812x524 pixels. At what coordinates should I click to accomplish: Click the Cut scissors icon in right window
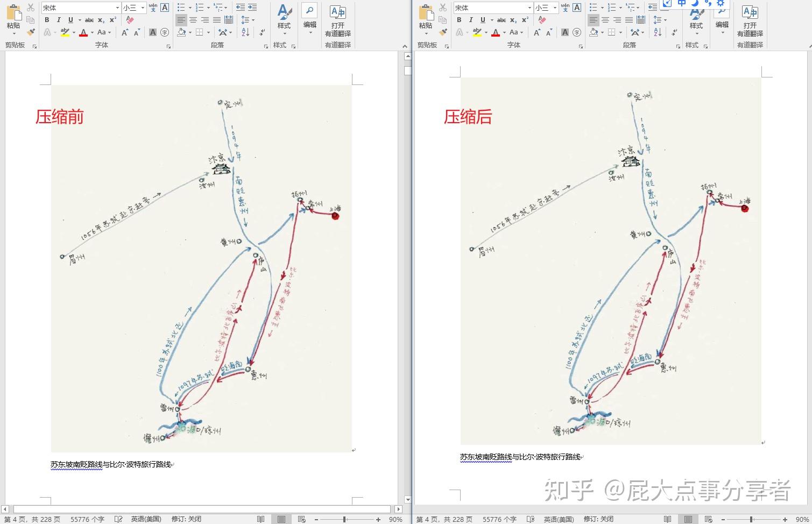click(x=443, y=8)
